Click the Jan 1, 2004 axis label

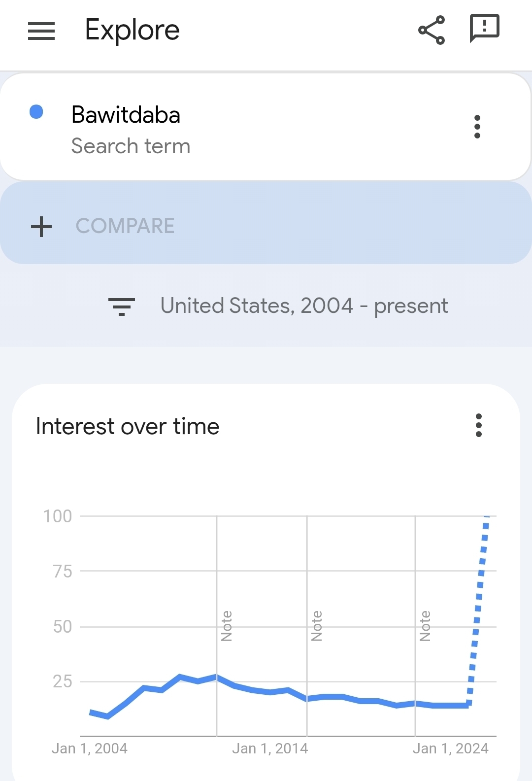point(90,748)
